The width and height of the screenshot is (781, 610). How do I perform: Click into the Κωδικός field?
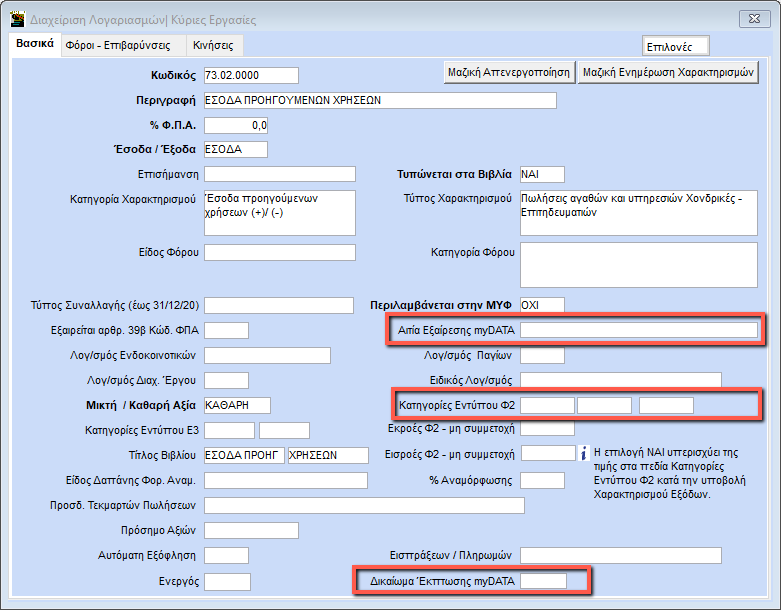click(x=250, y=75)
